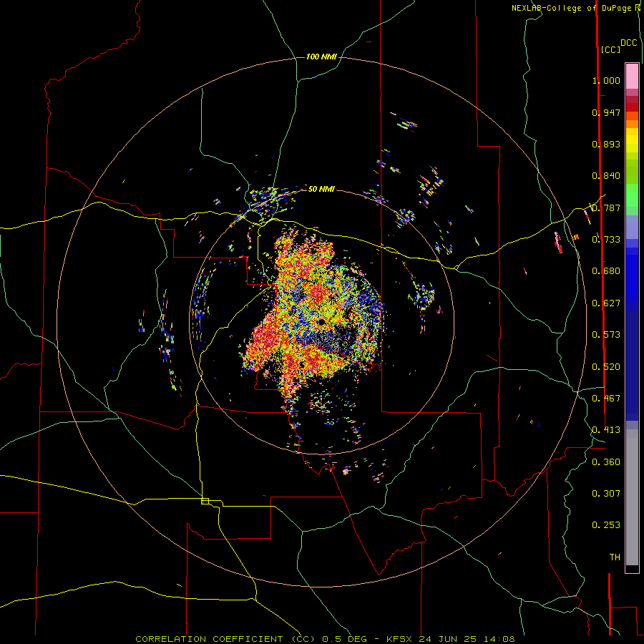The width and height of the screenshot is (644, 644).
Task: Click the 0.253 legend value
Action: click(606, 525)
